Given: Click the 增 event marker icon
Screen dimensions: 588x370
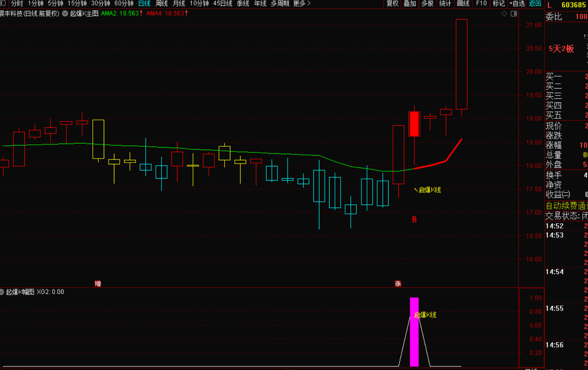Looking at the screenshot, I should [x=98, y=283].
